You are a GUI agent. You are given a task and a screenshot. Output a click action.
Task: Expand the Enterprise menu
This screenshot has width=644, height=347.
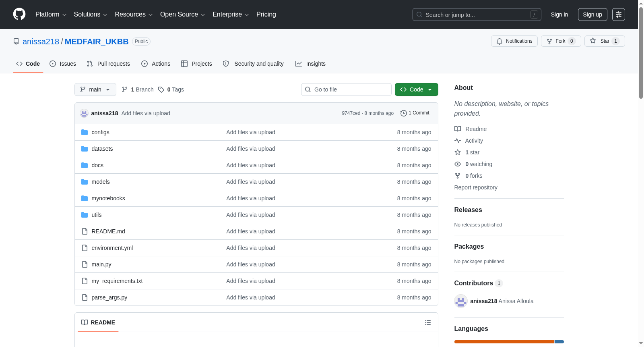tap(231, 15)
